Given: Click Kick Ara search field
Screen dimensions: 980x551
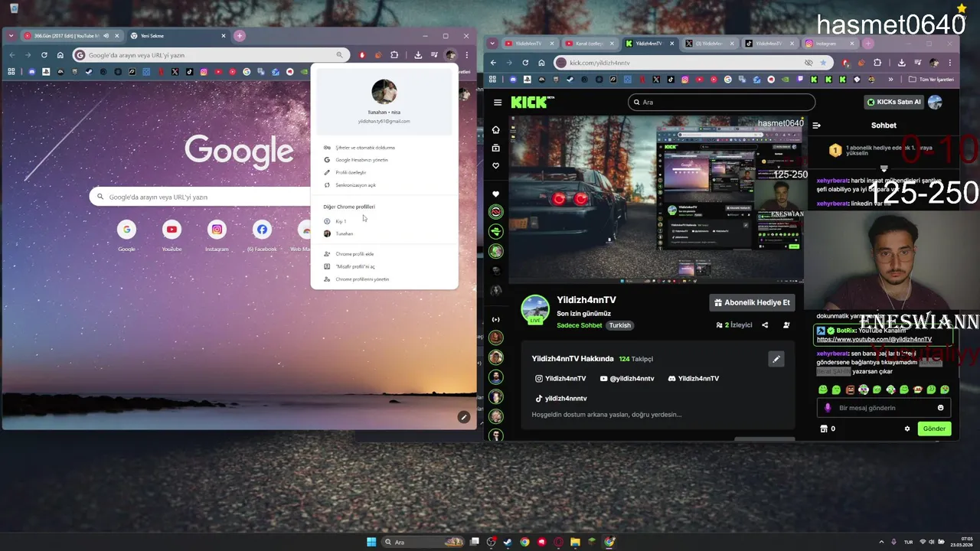Looking at the screenshot, I should 721,102.
